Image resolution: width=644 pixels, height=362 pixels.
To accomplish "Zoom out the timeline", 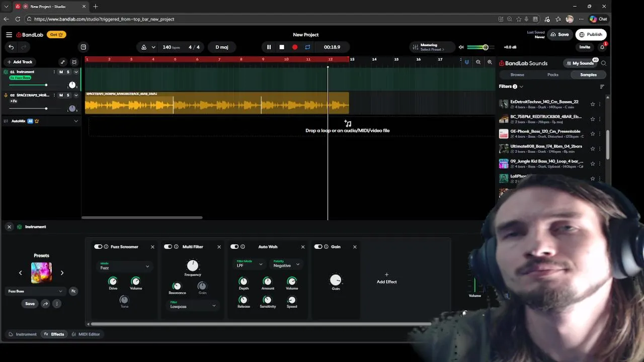I will [478, 62].
